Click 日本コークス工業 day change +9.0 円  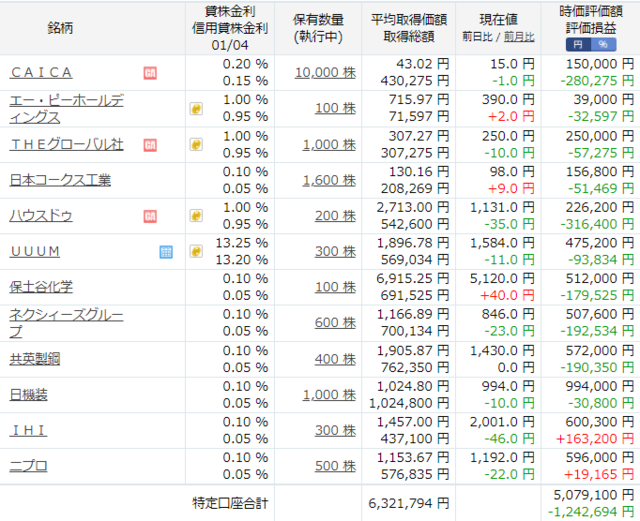point(511,189)
